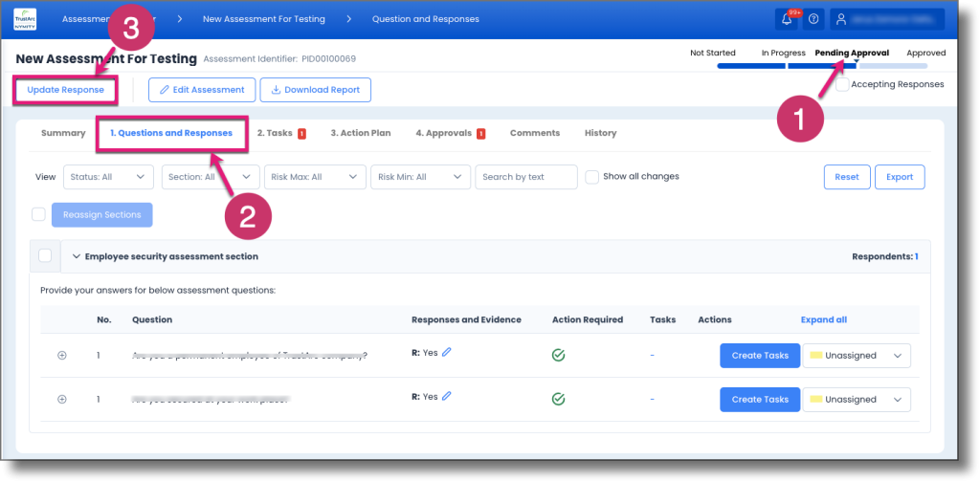
Task: Open the Unassigned dropdown in the first question row
Action: click(x=857, y=356)
